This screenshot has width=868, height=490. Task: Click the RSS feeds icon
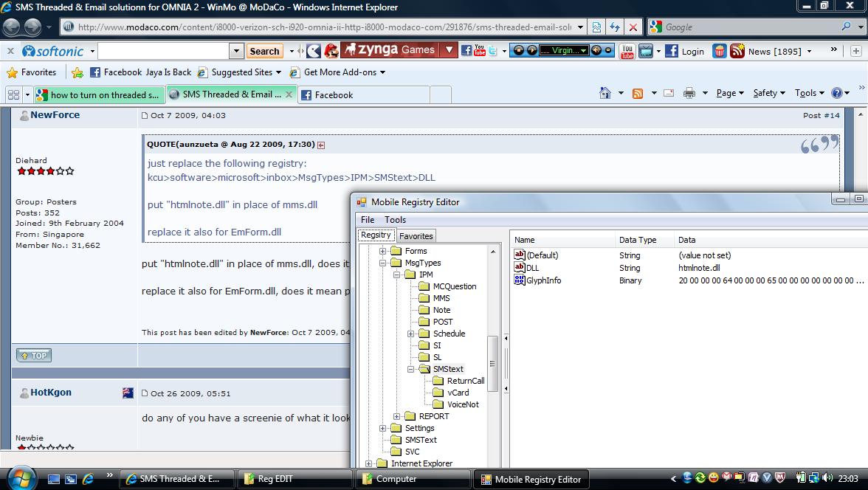click(638, 93)
